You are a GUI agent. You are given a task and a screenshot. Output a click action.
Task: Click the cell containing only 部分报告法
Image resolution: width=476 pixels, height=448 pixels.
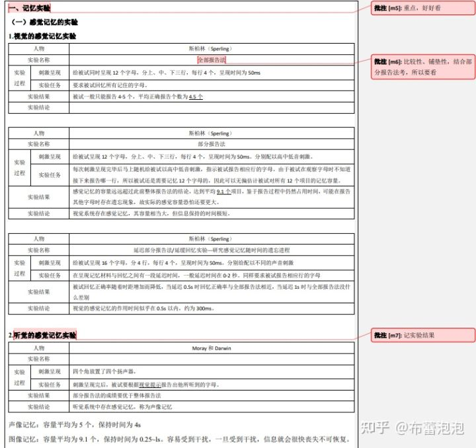pos(212,144)
